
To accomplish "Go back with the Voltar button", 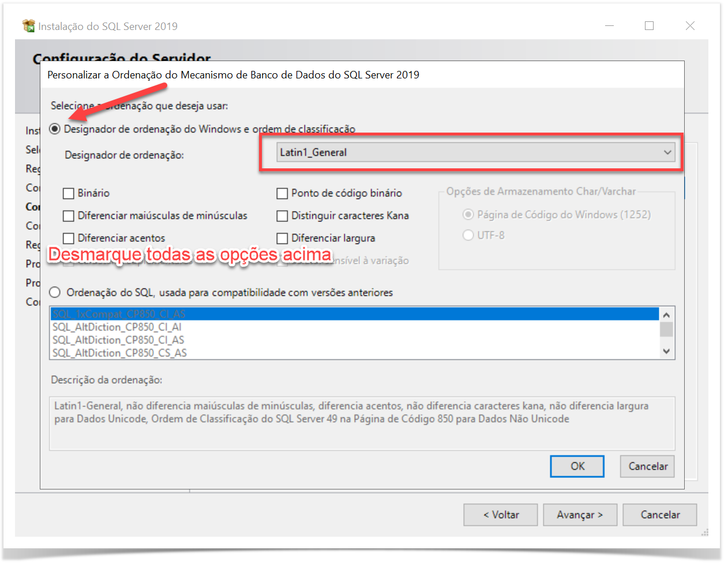I will point(500,515).
